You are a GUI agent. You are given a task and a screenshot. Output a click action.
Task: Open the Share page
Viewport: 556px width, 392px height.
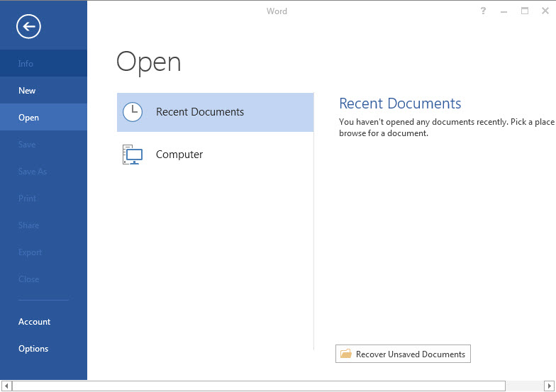coord(44,225)
